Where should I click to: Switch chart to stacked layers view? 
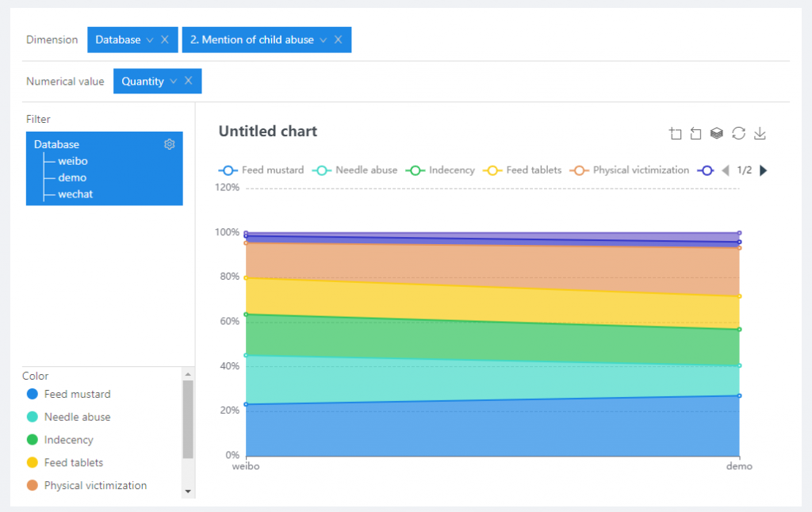[x=717, y=133]
